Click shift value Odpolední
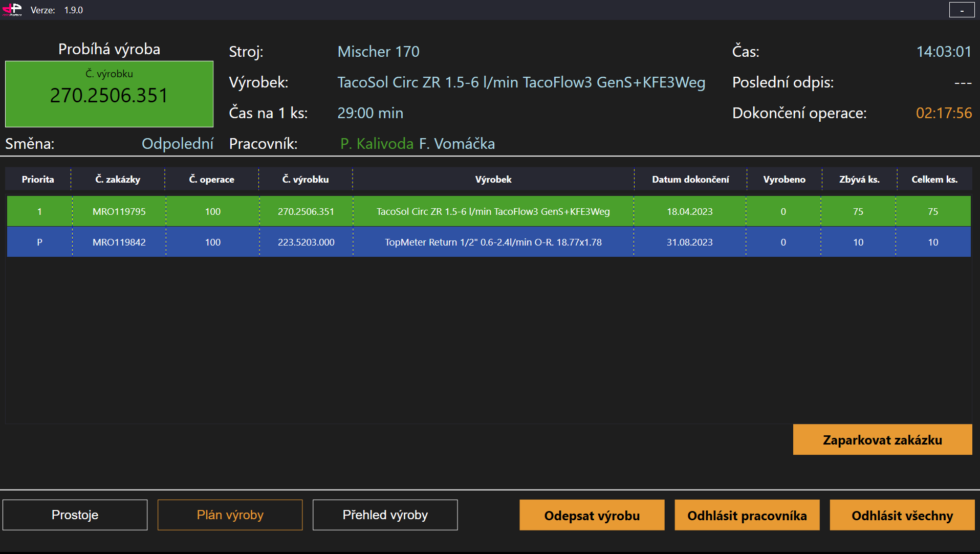980x554 pixels. click(x=178, y=144)
